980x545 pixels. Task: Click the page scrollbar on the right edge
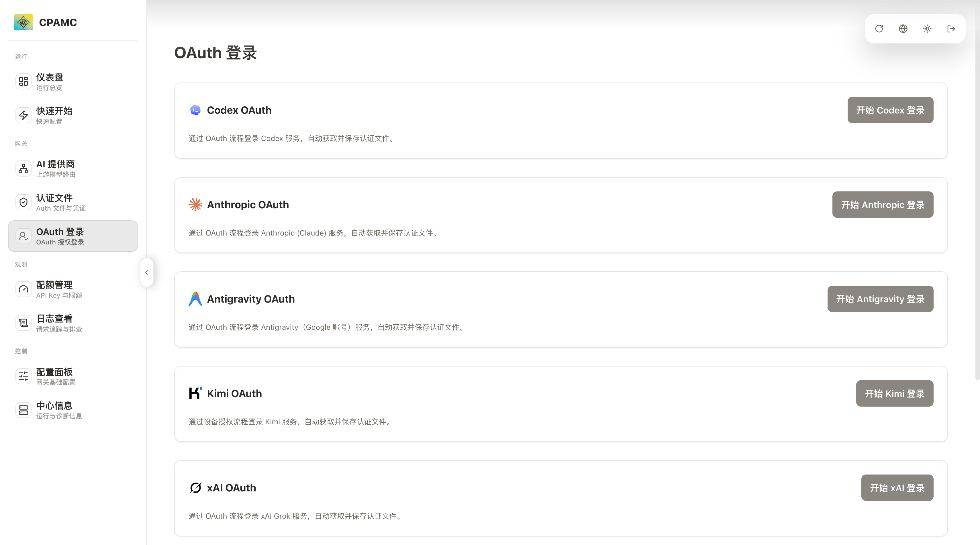point(977,190)
